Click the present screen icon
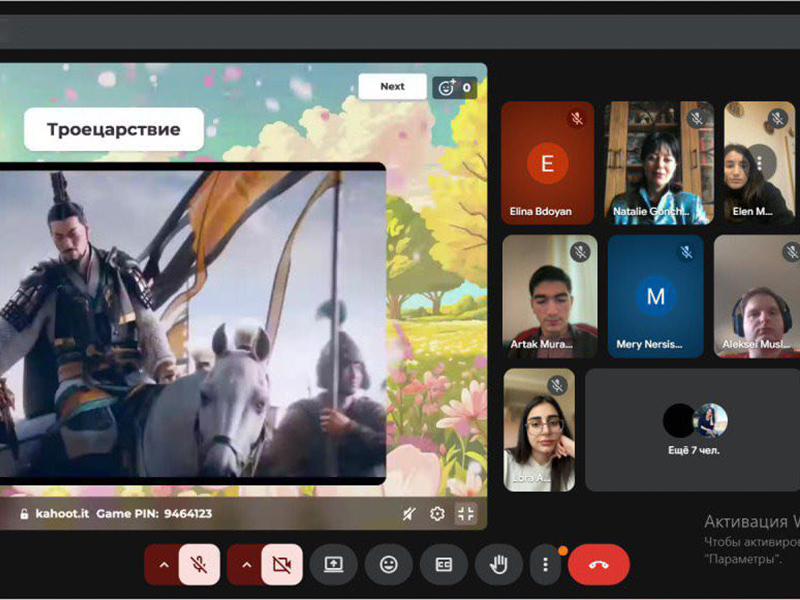The height and width of the screenshot is (600, 800). coord(334,565)
